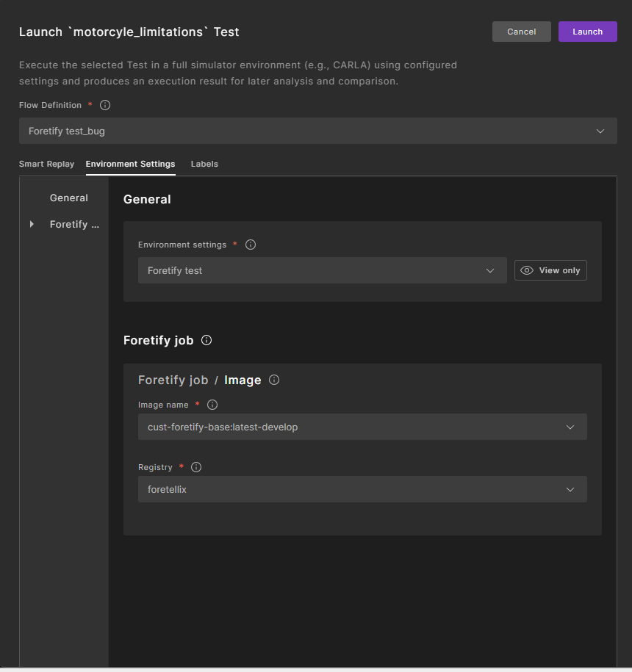Viewport: 632px width, 672px height.
Task: Click info icon next to Foretify job heading
Action: point(207,340)
